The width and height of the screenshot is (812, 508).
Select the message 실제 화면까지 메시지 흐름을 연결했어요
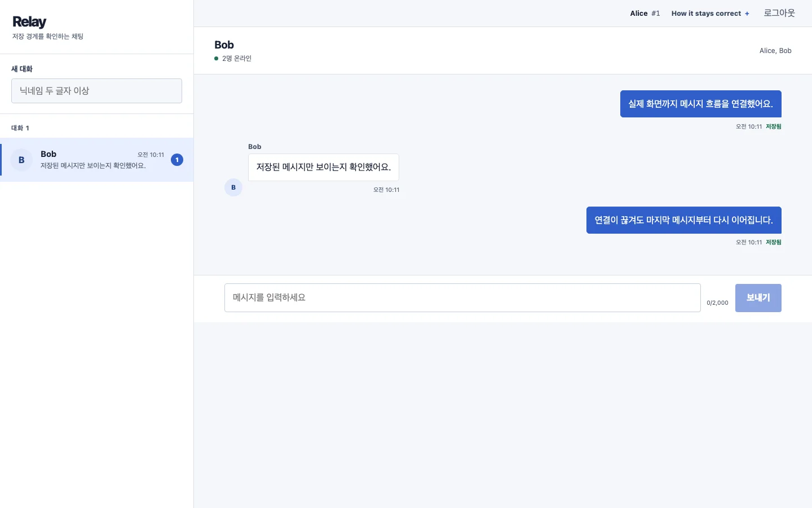click(701, 104)
